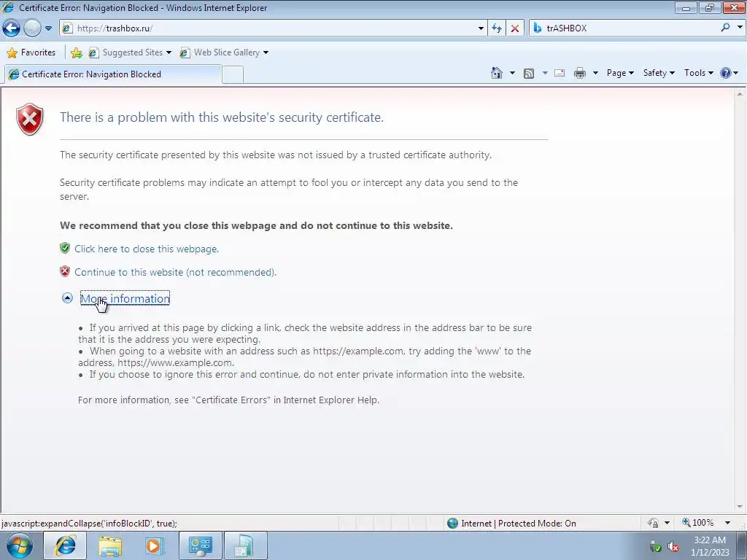The image size is (747, 560).
Task: Click the search magnifier icon
Action: pyautogui.click(x=726, y=28)
